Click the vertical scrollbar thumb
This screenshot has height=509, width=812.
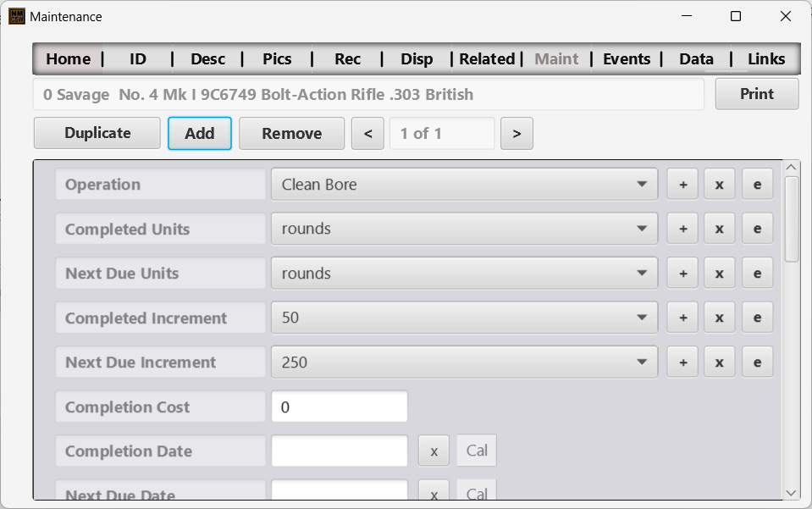pyautogui.click(x=791, y=219)
